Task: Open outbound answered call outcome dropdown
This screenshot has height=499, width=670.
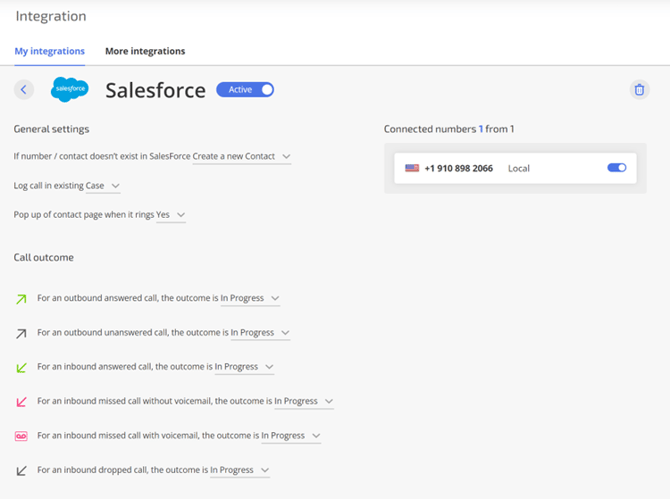Action: (250, 298)
